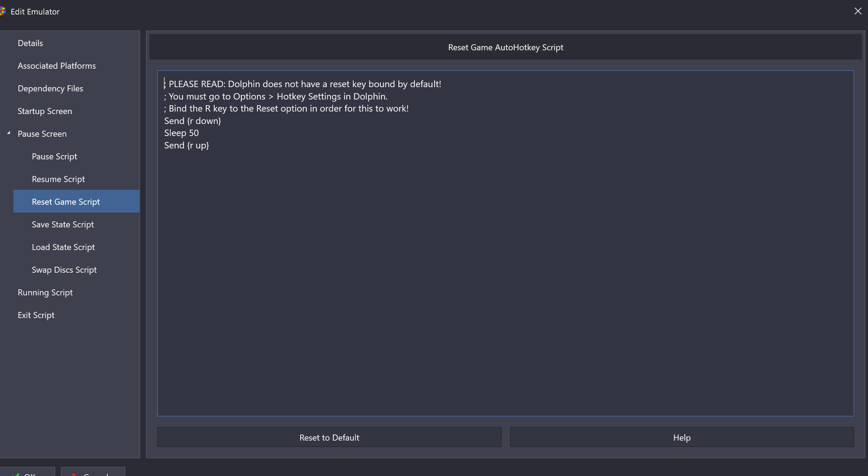Click the 'Hotkey Settings in Dolphin' comment line
Viewport: 868px width, 476px height.
275,96
